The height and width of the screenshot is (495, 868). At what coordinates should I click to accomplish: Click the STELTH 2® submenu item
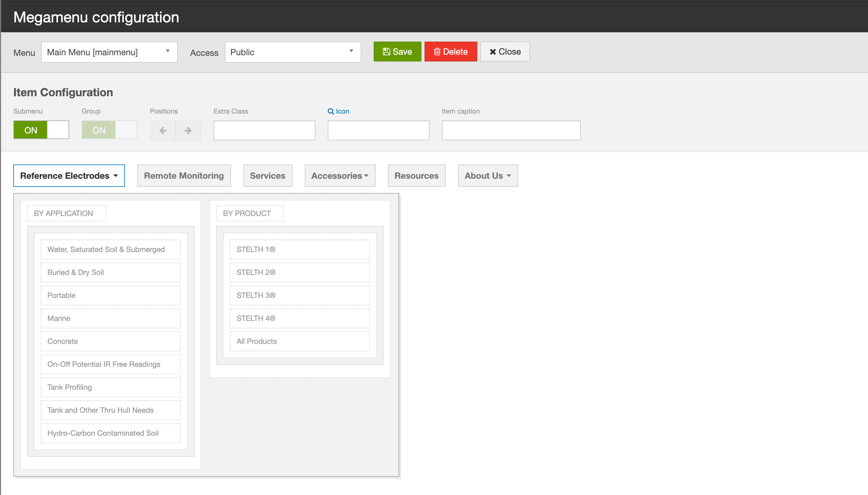(299, 272)
